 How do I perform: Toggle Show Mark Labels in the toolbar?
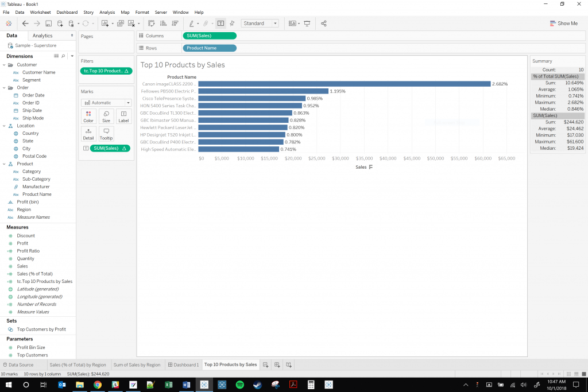coord(220,23)
